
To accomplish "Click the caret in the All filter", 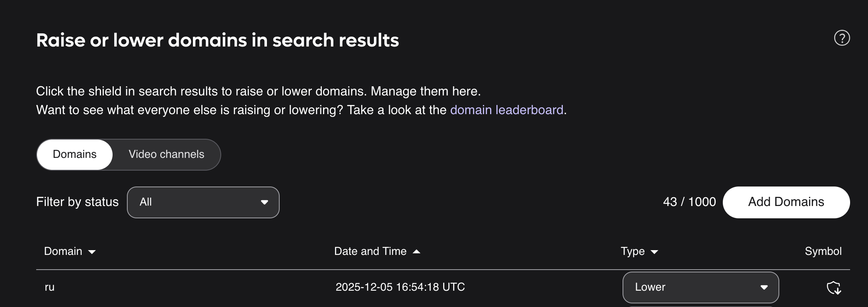I will coord(264,202).
